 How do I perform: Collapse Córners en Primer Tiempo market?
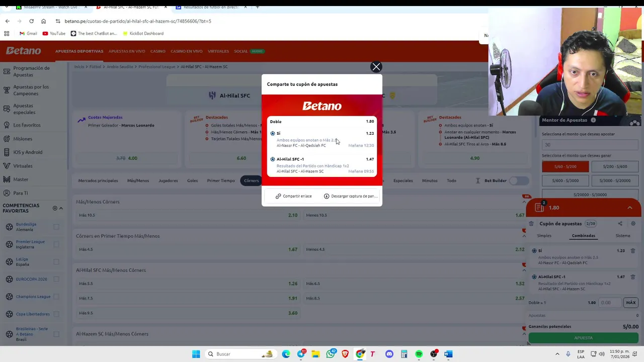(524, 236)
